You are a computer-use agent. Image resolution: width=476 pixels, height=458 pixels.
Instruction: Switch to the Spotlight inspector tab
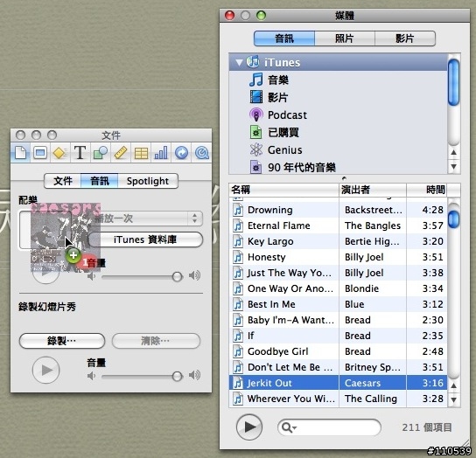coord(148,181)
